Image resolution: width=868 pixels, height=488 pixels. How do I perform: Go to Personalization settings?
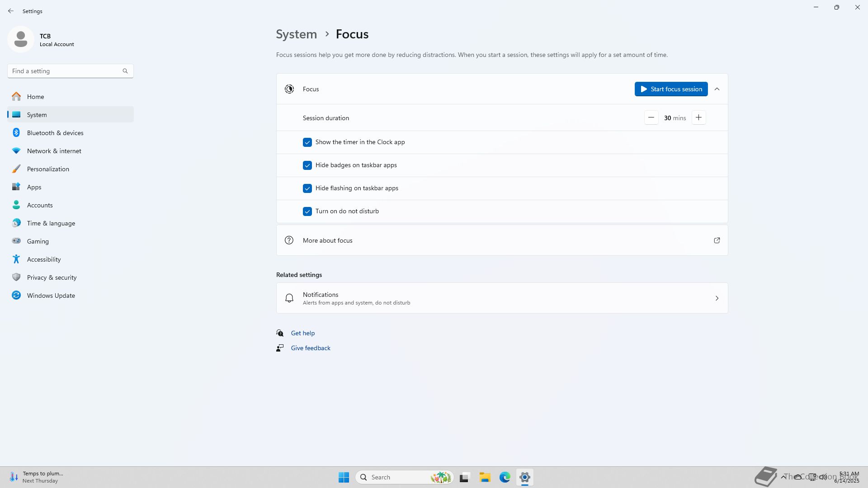pos(48,169)
